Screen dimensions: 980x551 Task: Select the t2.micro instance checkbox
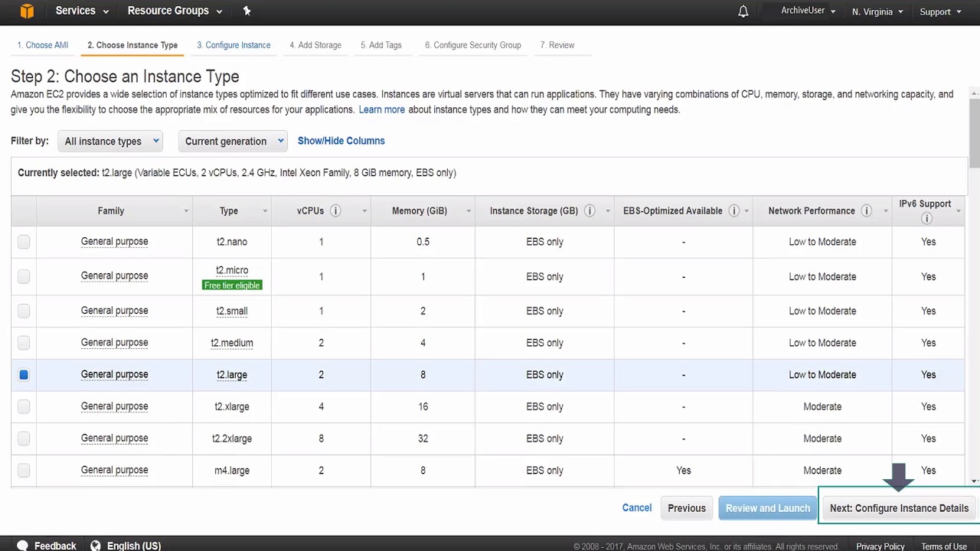pyautogui.click(x=24, y=276)
